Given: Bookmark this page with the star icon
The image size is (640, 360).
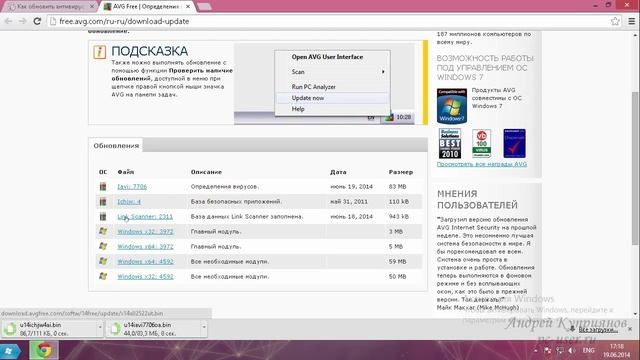Looking at the screenshot, I should coord(615,21).
